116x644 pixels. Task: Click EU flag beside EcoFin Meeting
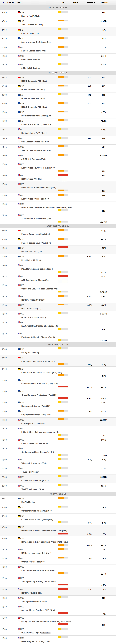pos(19,498)
